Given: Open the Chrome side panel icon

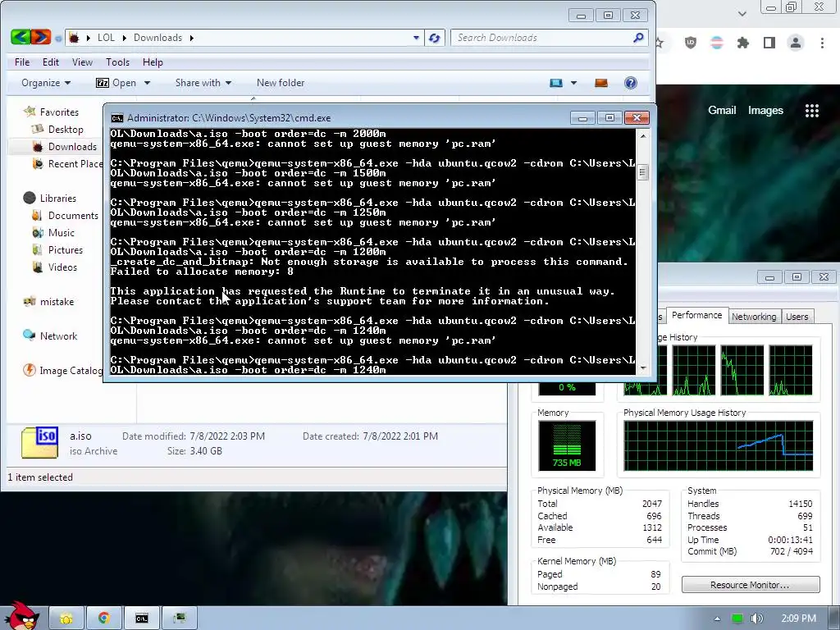Looking at the screenshot, I should 769,43.
